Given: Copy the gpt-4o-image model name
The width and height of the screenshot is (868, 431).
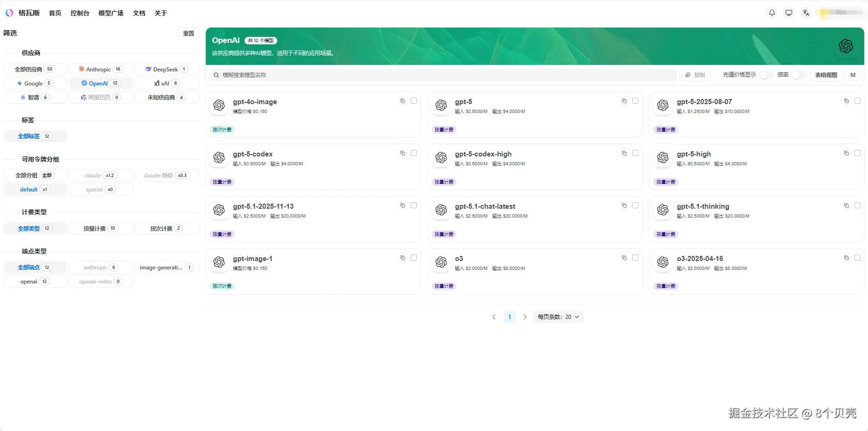Looking at the screenshot, I should (x=403, y=101).
